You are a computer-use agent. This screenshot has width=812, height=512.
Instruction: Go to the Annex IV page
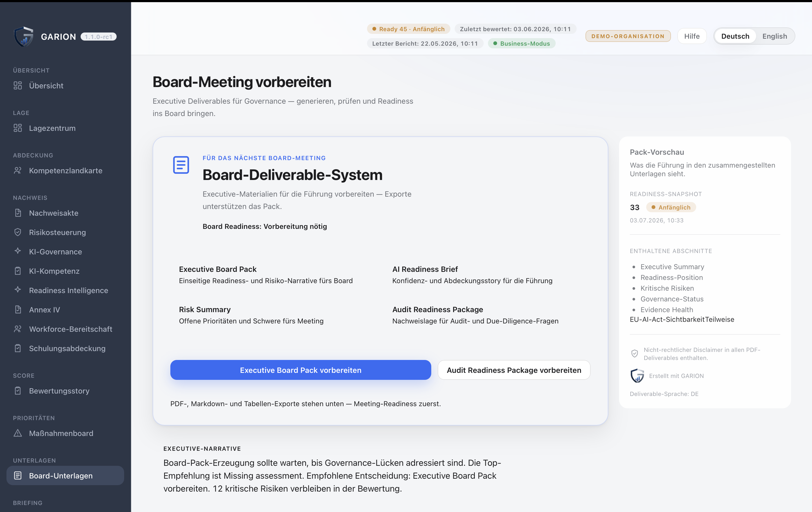coord(65,309)
